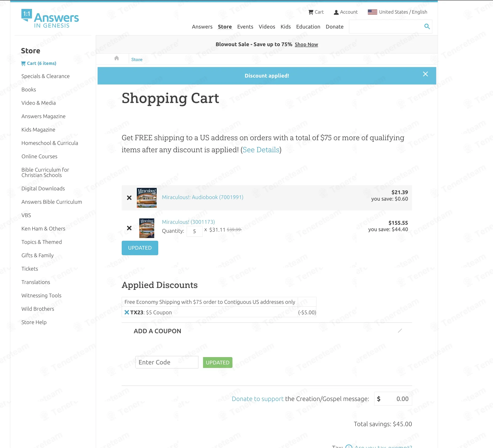Image resolution: width=493 pixels, height=448 pixels.
Task: Click the blue UPDATED cart button
Action: pos(140,248)
